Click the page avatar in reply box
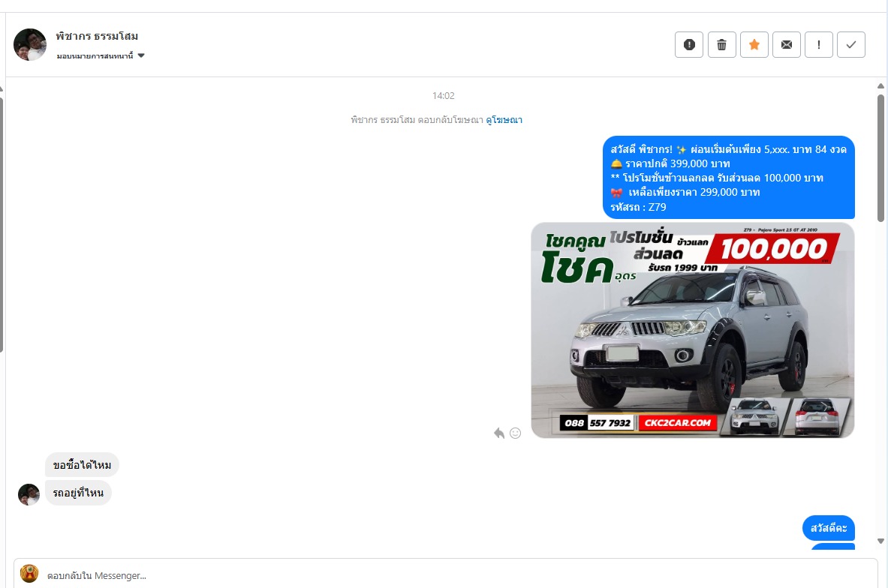The height and width of the screenshot is (588, 888). pos(29,573)
